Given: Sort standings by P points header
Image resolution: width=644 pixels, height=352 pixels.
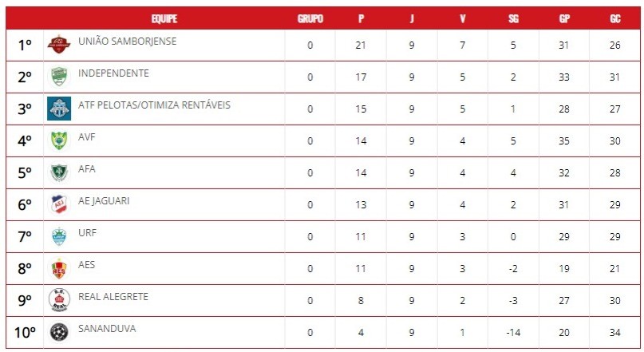Looking at the screenshot, I should tap(361, 18).
